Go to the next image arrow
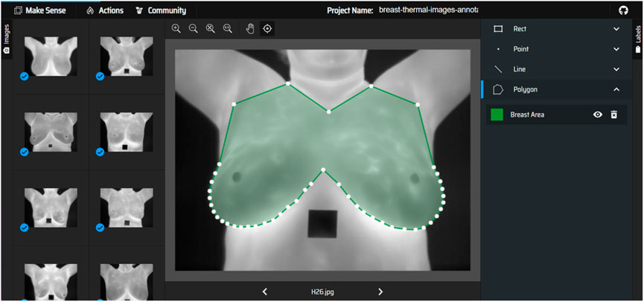 point(380,292)
